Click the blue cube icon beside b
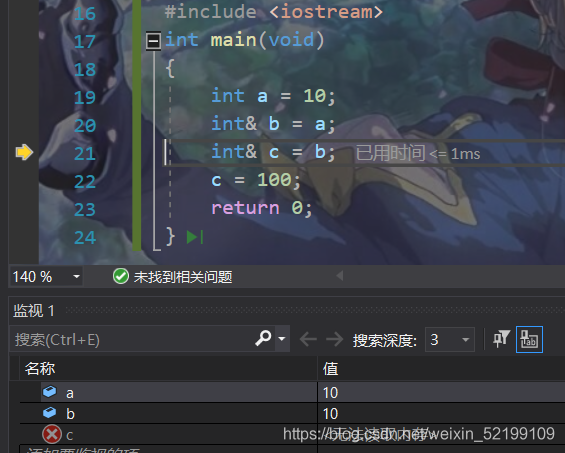 pyautogui.click(x=50, y=413)
